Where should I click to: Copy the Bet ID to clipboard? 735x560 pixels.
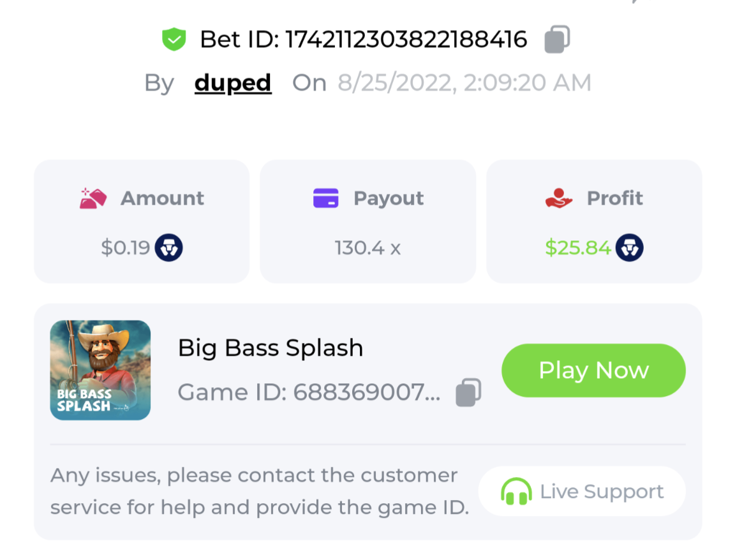(x=556, y=40)
